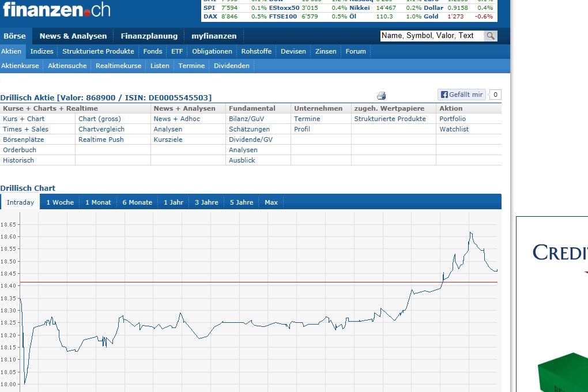
Task: Open the Dividende/GV link
Action: pyautogui.click(x=251, y=140)
